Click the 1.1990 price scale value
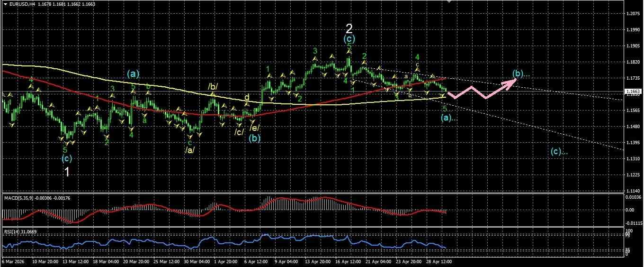The width and height of the screenshot is (644, 267). (633, 30)
